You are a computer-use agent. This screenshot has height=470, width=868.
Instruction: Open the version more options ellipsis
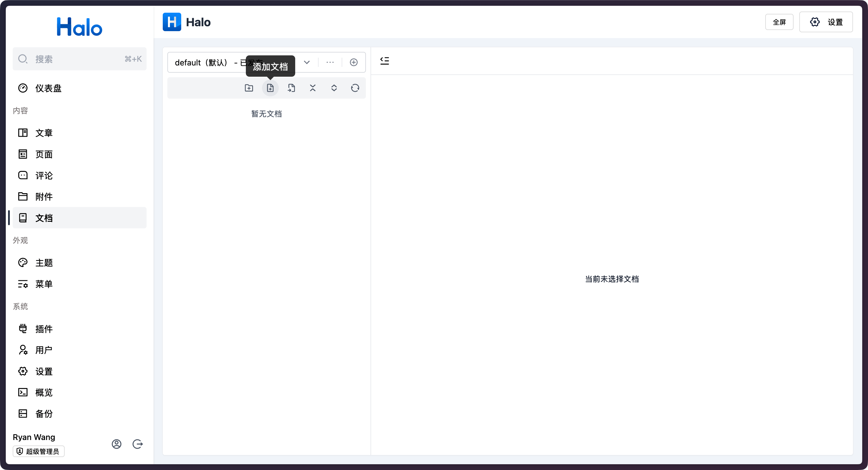point(330,62)
